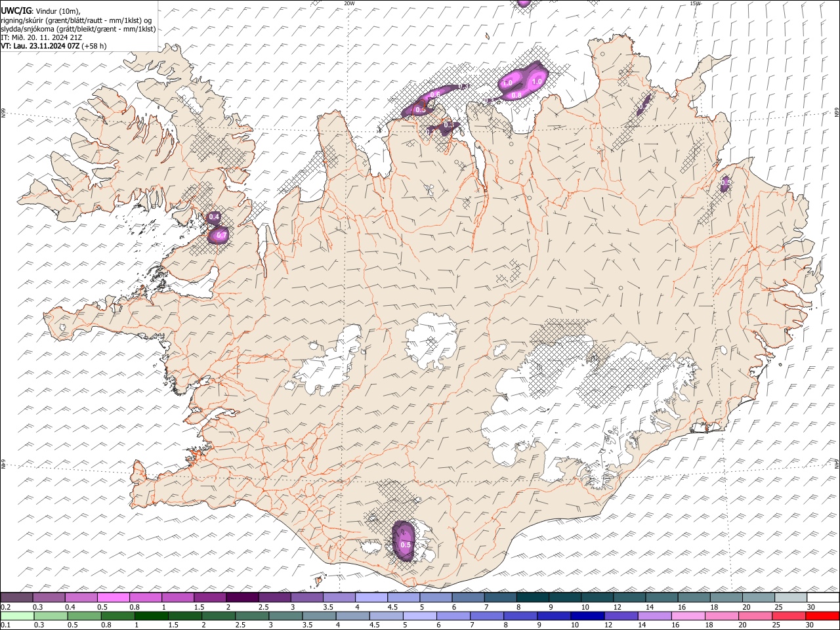Choose the bottom-row legend swatch labeled 2.5
This screenshot has width=840, height=630.
coord(252,616)
